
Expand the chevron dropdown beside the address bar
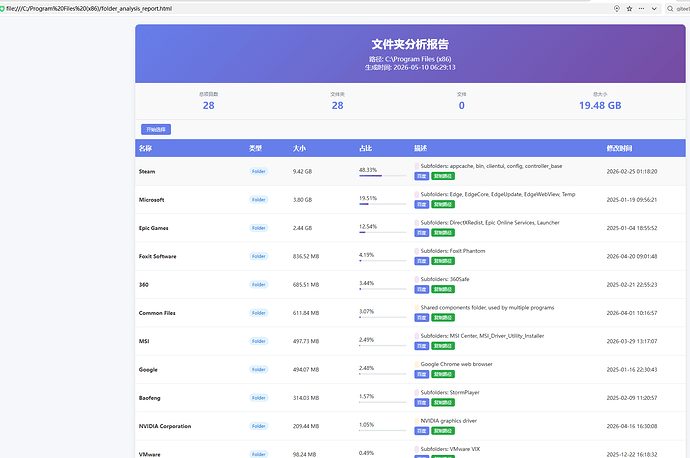[x=654, y=8]
